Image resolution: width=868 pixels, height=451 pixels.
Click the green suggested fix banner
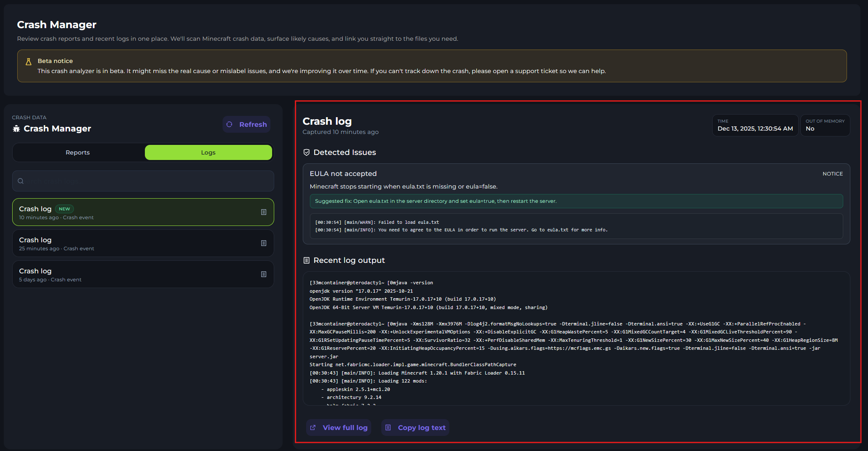tap(576, 201)
